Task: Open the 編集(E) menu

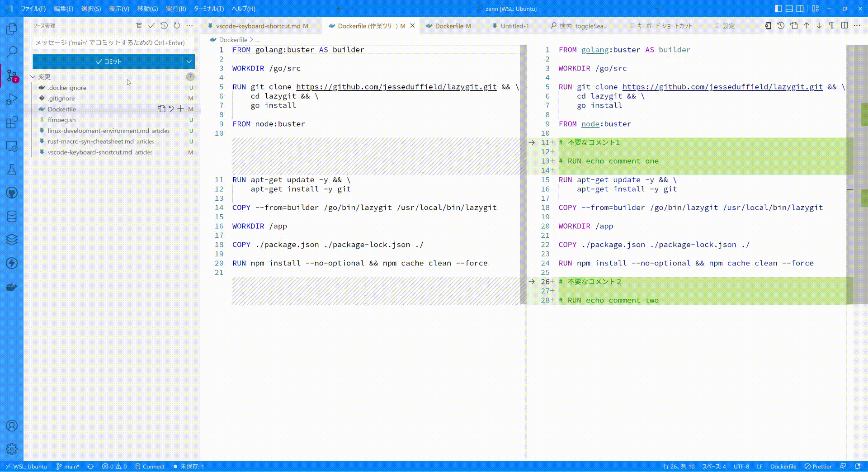Action: (x=63, y=9)
